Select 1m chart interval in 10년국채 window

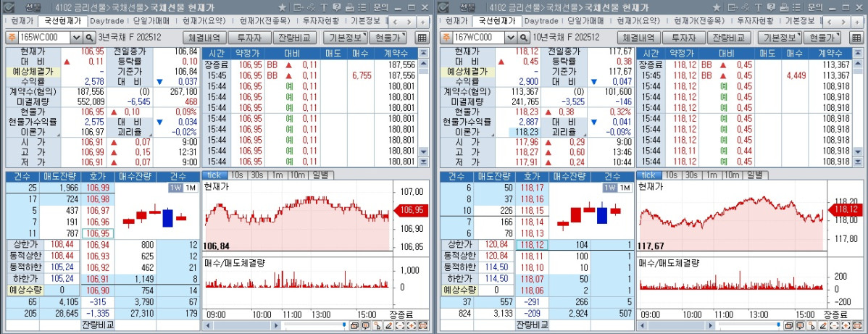711,175
